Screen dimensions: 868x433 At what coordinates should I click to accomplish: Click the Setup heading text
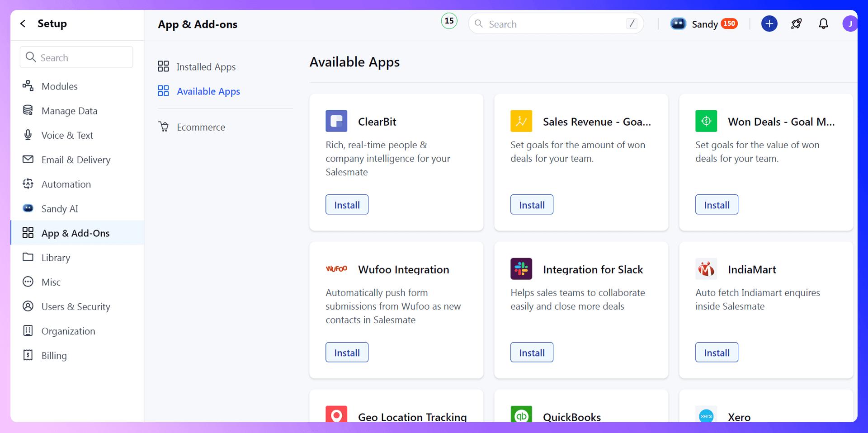pyautogui.click(x=52, y=24)
